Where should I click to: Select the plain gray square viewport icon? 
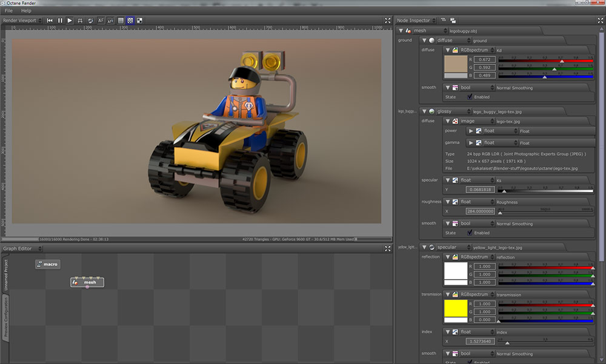click(121, 21)
